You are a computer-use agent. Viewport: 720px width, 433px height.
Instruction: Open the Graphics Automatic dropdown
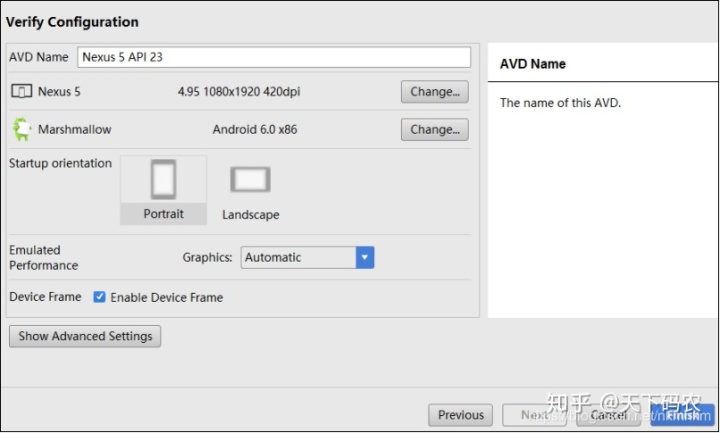click(307, 257)
